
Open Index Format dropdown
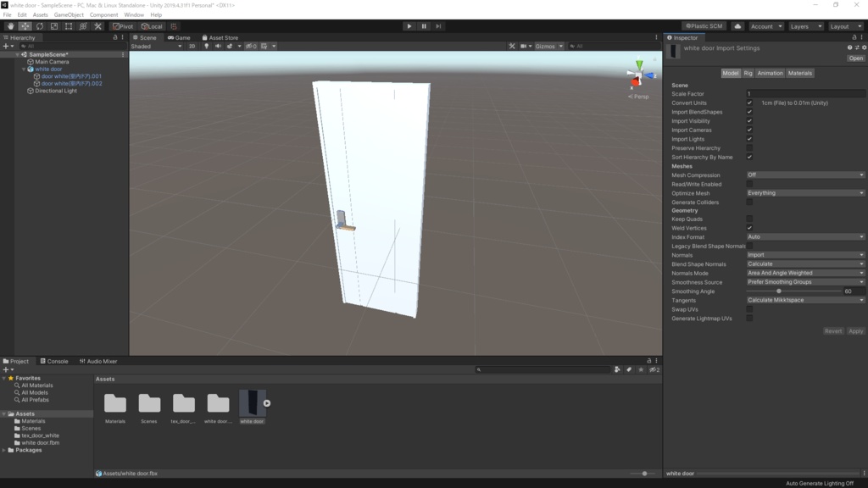click(805, 237)
